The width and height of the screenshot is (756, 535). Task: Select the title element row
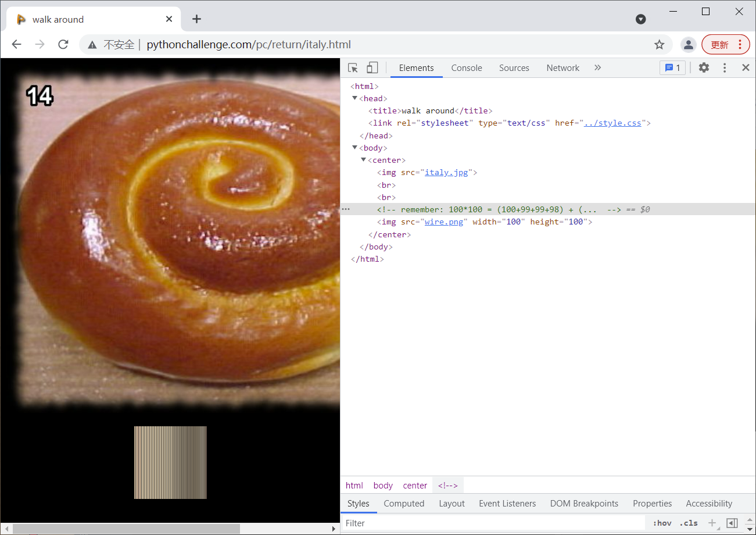(x=431, y=110)
